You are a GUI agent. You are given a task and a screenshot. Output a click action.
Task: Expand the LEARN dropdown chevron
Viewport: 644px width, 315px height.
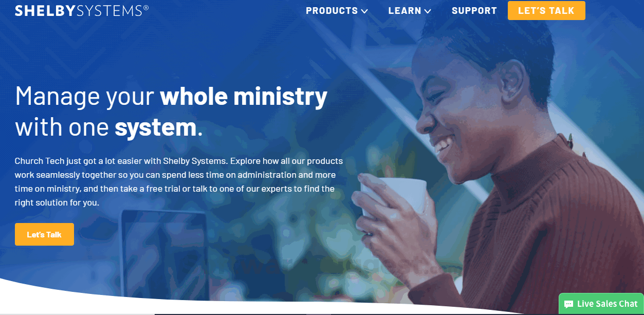(428, 11)
